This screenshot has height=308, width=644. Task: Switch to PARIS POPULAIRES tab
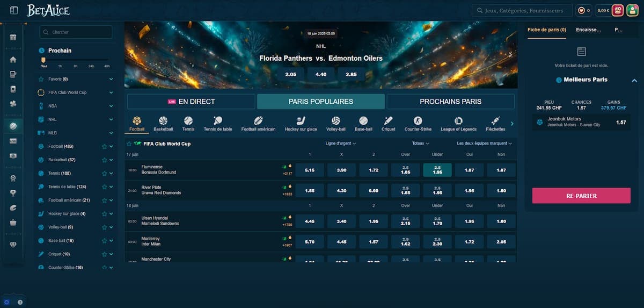(321, 102)
